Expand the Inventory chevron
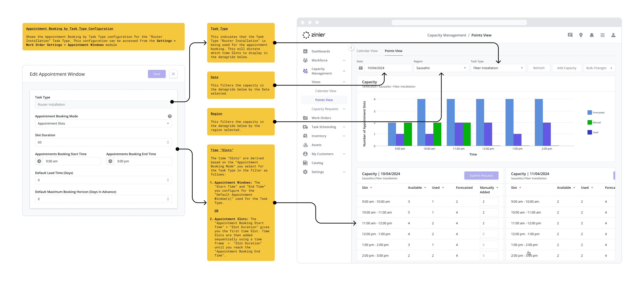644x281 pixels. click(x=344, y=136)
